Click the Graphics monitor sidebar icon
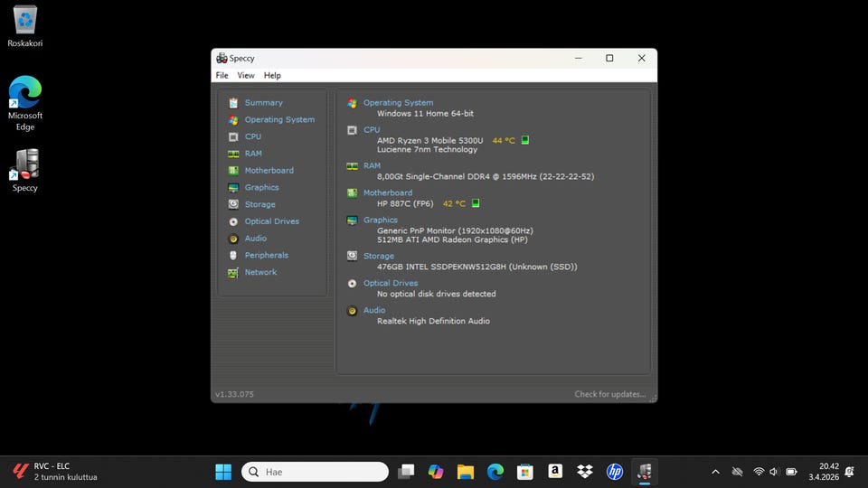The height and width of the screenshot is (488, 868). (233, 188)
